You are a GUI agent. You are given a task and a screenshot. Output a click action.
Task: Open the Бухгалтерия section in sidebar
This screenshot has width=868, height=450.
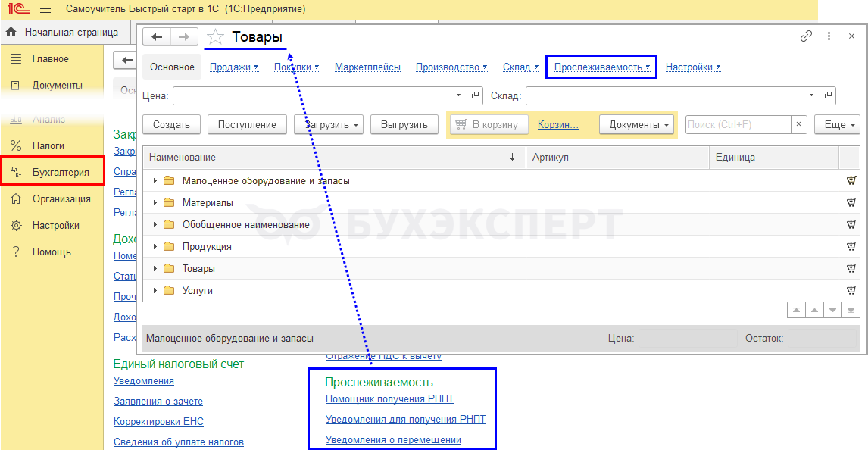click(52, 172)
